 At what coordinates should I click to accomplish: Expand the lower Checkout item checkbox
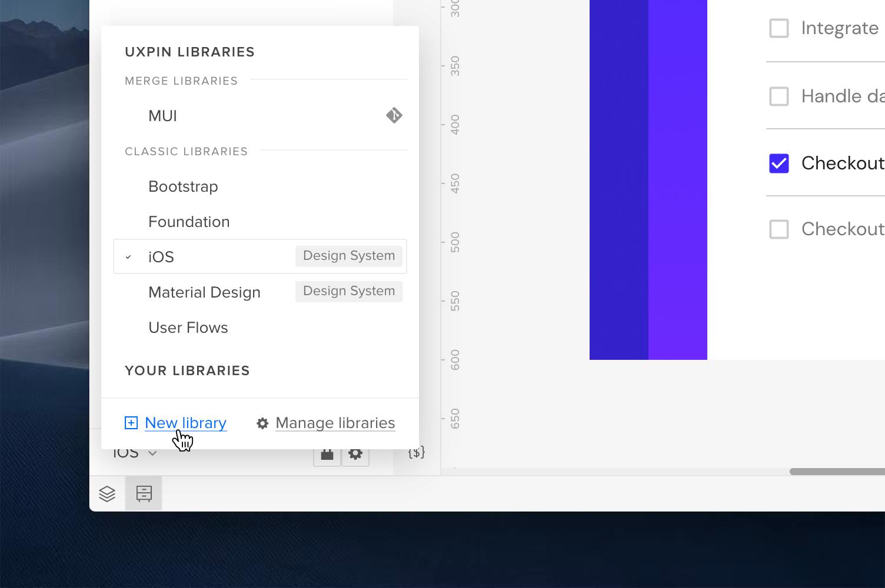(x=778, y=229)
